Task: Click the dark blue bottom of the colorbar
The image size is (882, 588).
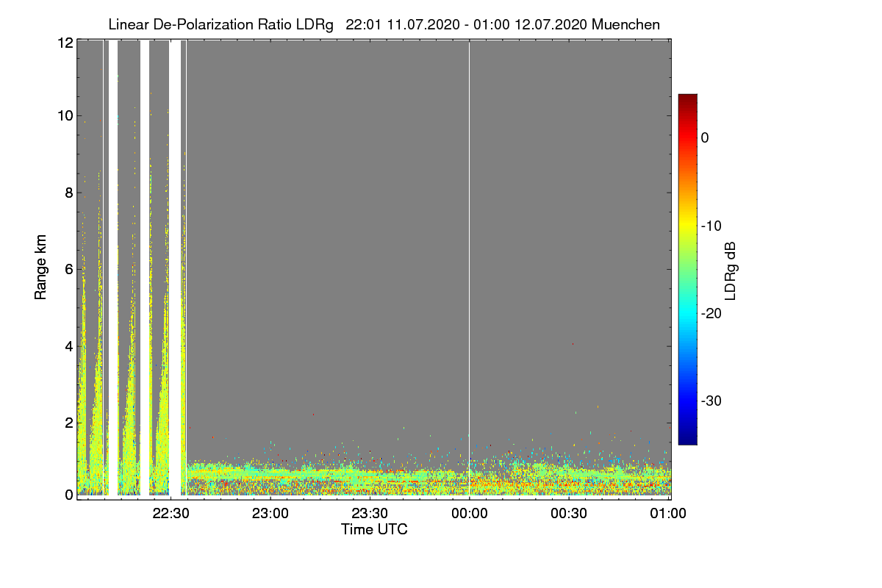Action: tap(687, 440)
